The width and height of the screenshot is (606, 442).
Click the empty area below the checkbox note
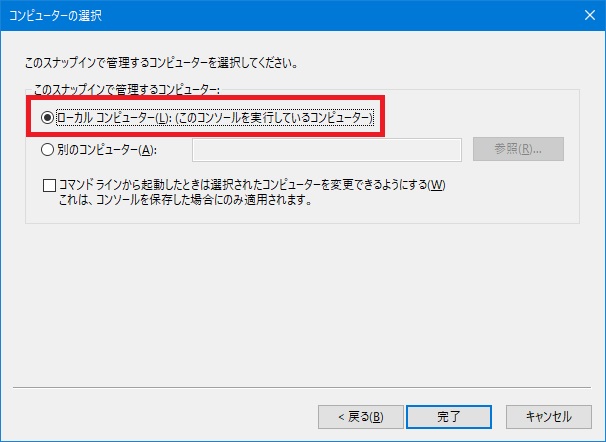click(300, 300)
